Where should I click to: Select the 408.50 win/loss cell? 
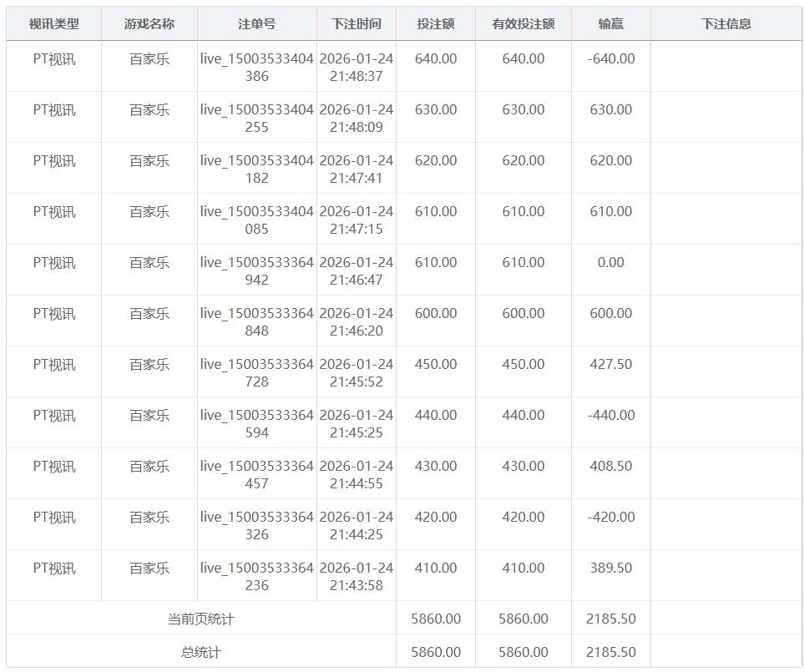coord(610,466)
